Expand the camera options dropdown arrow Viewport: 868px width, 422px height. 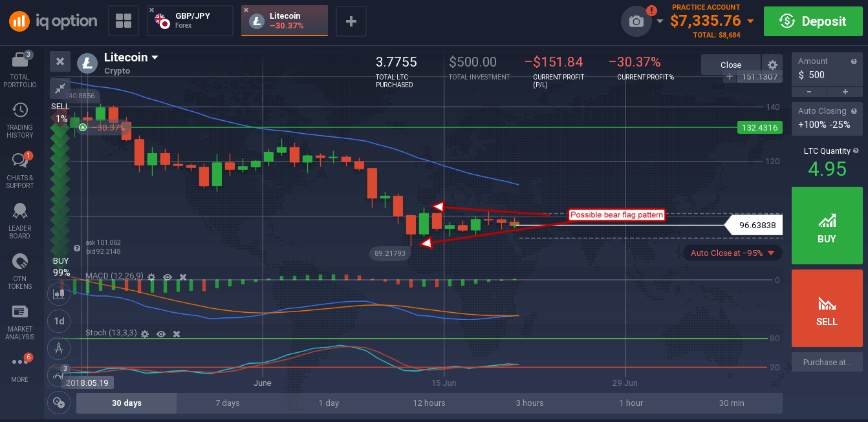(x=660, y=21)
